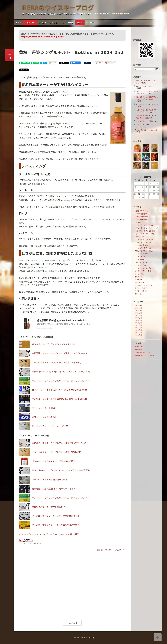Click the X ポスト button beside Facebook Share
Screen dimensions: 167x644
pos(63,63)
